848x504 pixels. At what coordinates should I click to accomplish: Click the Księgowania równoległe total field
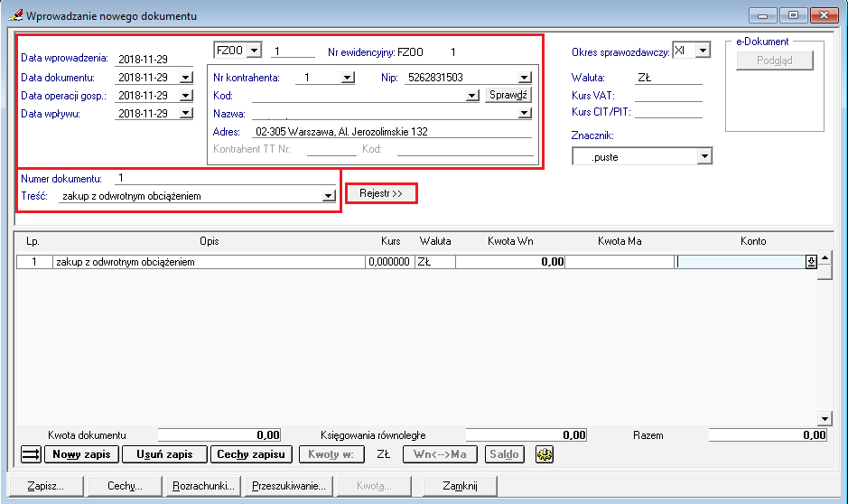527,435
